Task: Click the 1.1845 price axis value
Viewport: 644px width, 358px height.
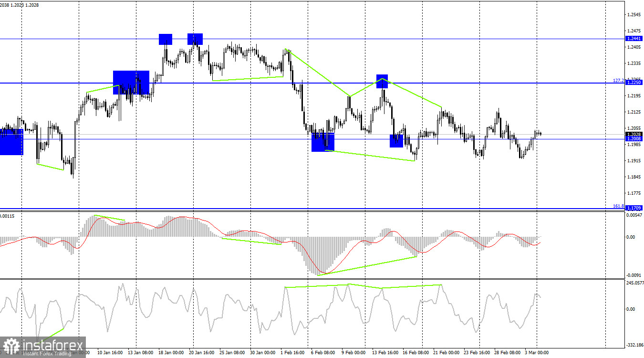Action: pyautogui.click(x=635, y=177)
